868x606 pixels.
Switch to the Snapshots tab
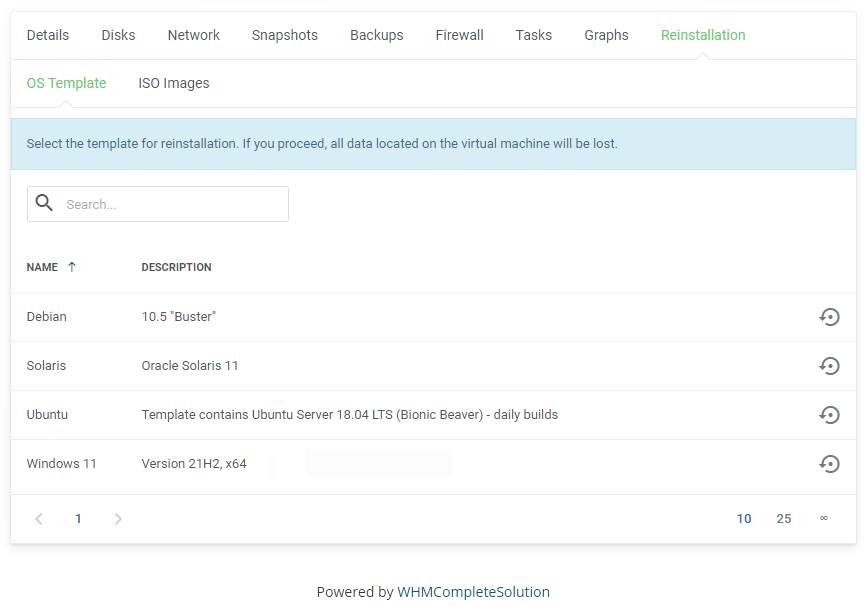(x=285, y=35)
